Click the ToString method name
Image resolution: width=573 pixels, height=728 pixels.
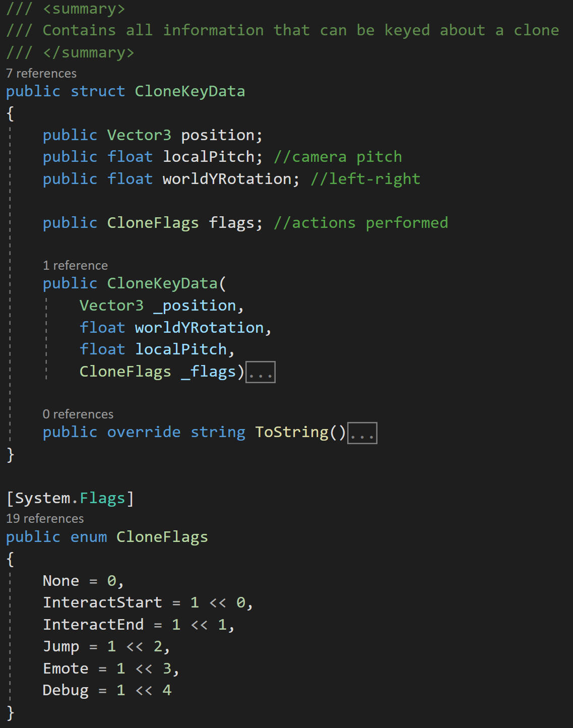coord(291,433)
